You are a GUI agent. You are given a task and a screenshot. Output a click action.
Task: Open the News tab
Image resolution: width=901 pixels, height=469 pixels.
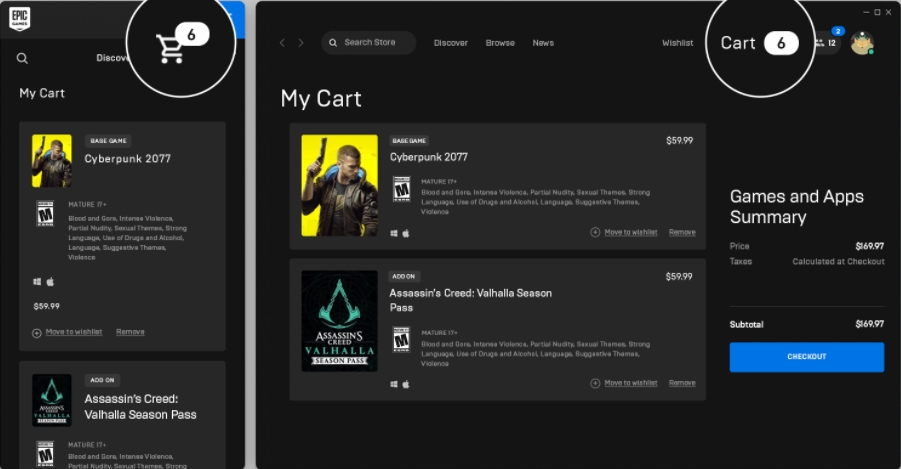tap(543, 43)
